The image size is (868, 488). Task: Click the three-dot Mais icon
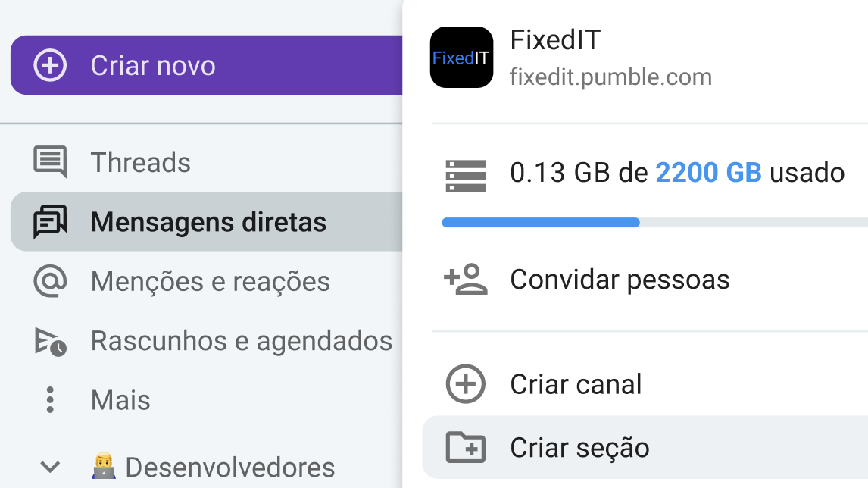pos(50,399)
